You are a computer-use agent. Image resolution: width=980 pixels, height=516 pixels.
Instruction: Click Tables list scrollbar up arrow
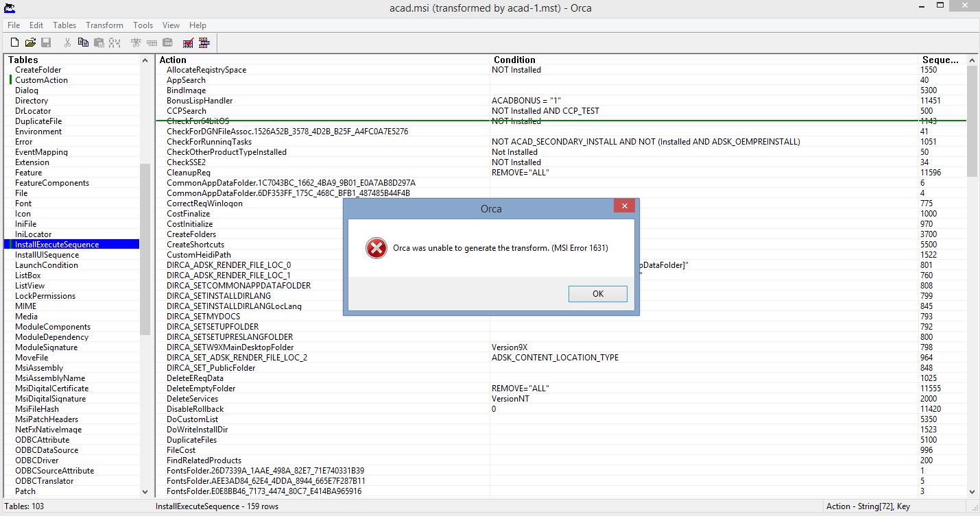point(145,60)
